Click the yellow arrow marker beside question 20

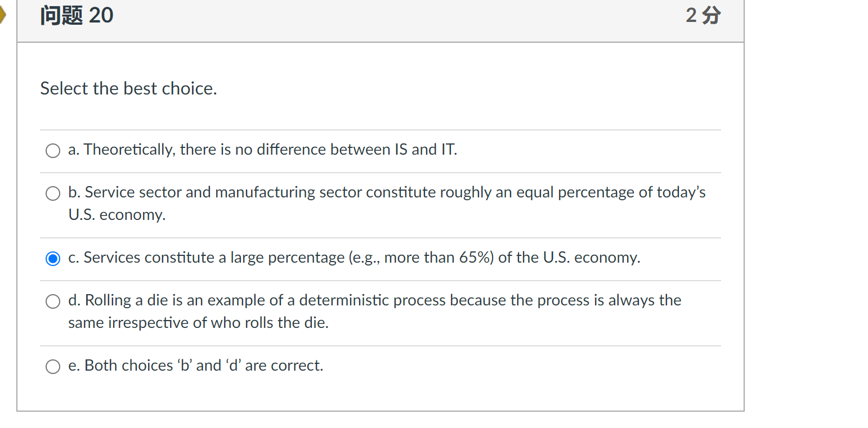[x=3, y=15]
